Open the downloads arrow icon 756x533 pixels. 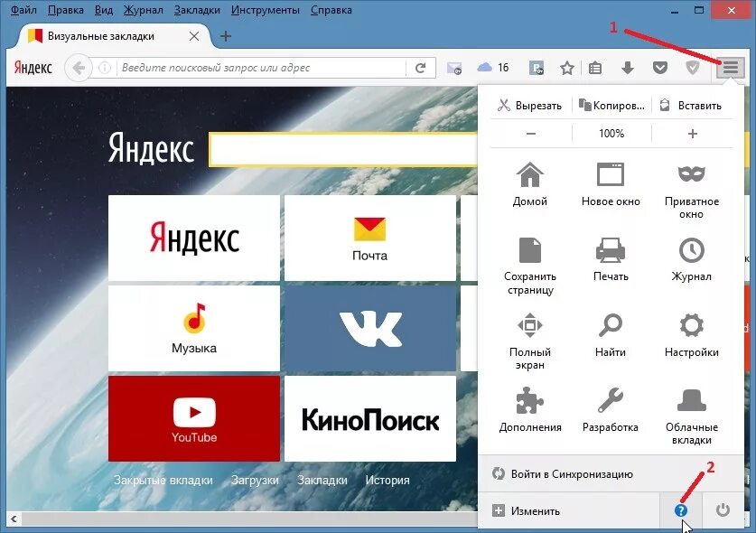[627, 68]
